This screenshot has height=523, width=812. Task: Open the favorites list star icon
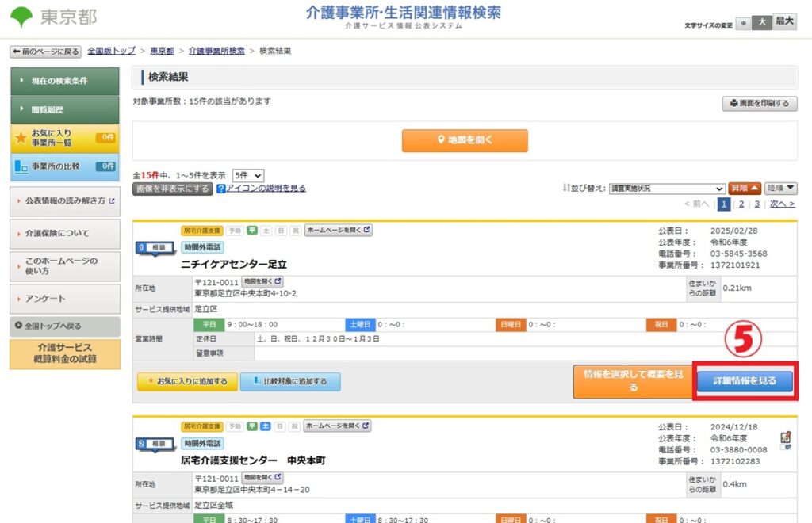[21, 138]
